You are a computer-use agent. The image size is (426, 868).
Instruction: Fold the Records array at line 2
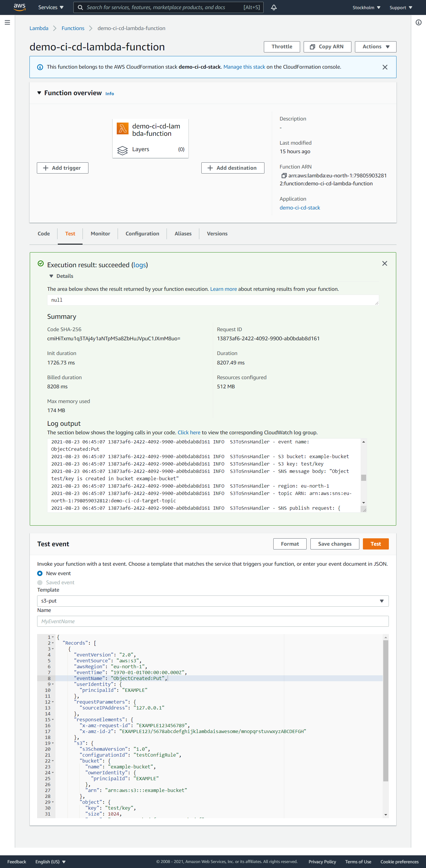53,643
